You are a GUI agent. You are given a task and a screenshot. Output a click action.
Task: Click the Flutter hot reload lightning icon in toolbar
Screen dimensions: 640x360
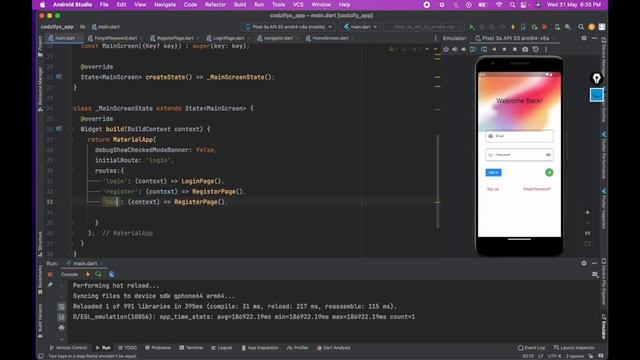(x=513, y=27)
